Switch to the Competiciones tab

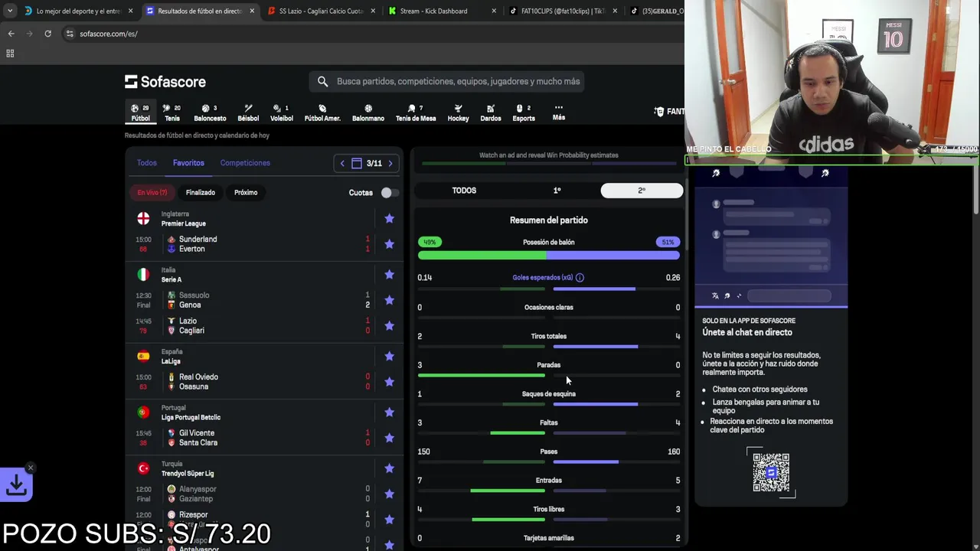(245, 163)
